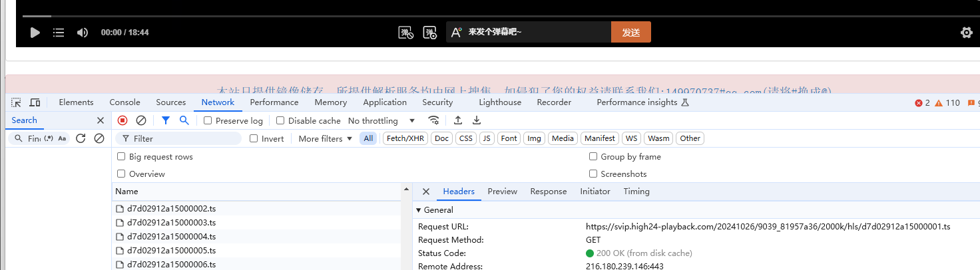Export HAR file download icon
980x270 pixels.
click(x=477, y=120)
